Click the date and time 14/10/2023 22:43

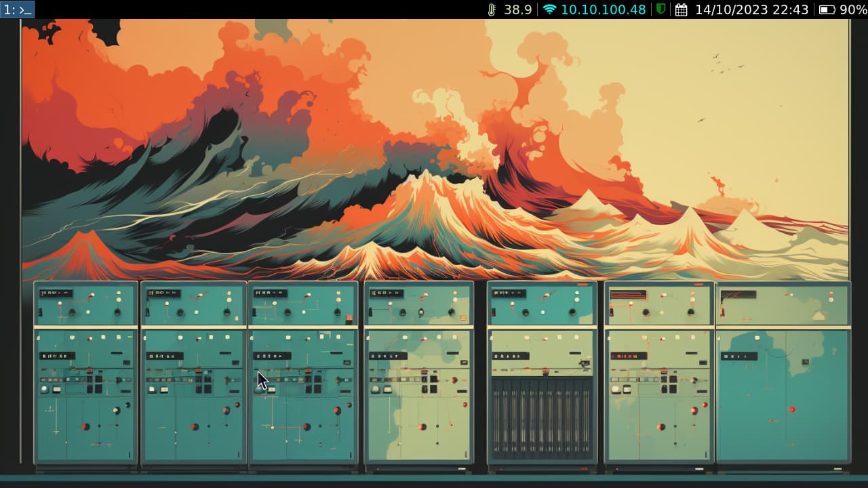click(752, 9)
